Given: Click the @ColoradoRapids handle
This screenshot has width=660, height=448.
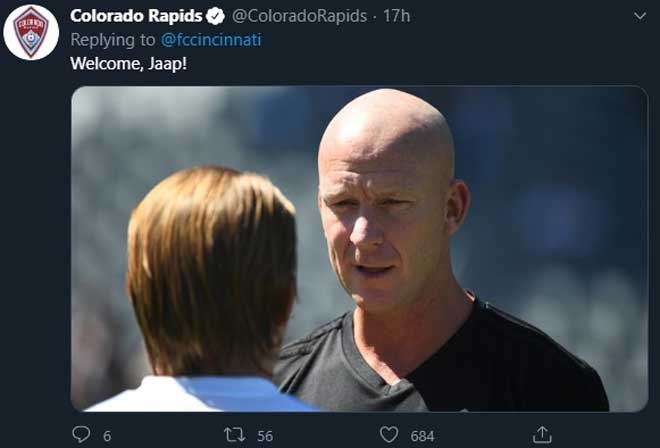Looking at the screenshot, I should [x=299, y=16].
